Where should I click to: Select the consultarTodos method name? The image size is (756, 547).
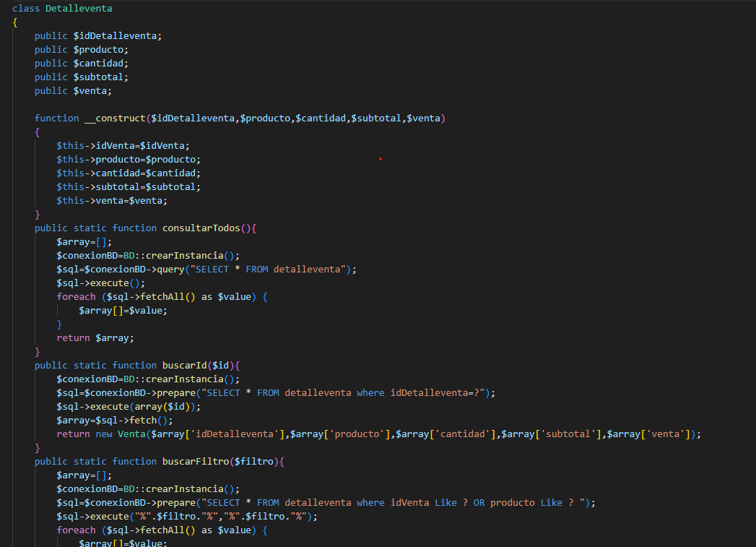coord(201,228)
